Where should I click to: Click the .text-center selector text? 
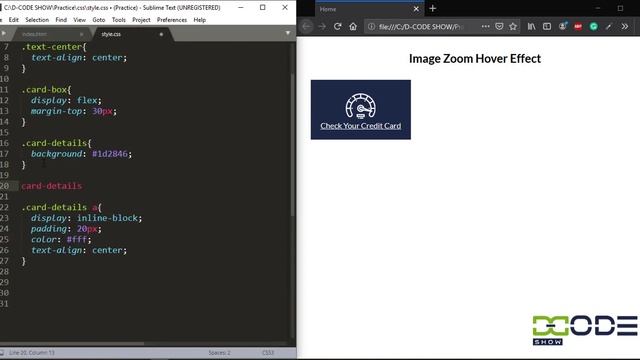click(x=52, y=47)
